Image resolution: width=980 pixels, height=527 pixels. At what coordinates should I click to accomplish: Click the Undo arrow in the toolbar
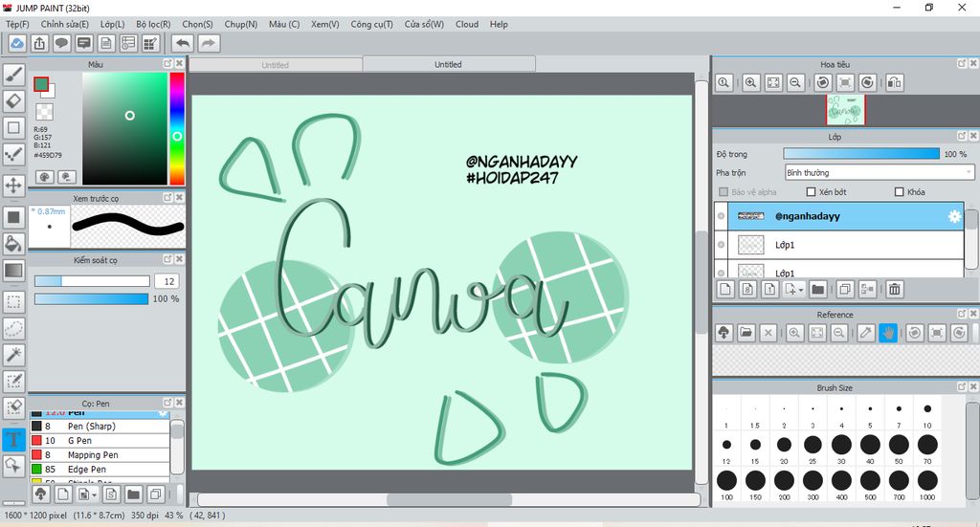(x=183, y=43)
